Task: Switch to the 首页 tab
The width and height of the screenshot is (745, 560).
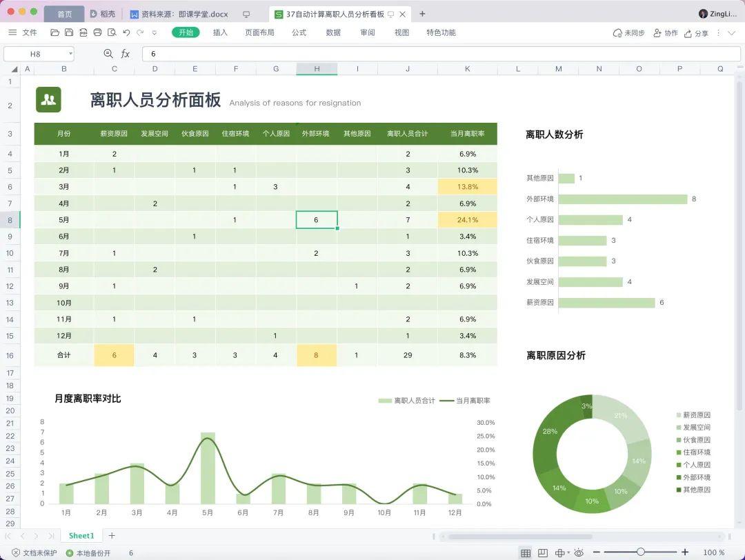Action: click(x=64, y=14)
